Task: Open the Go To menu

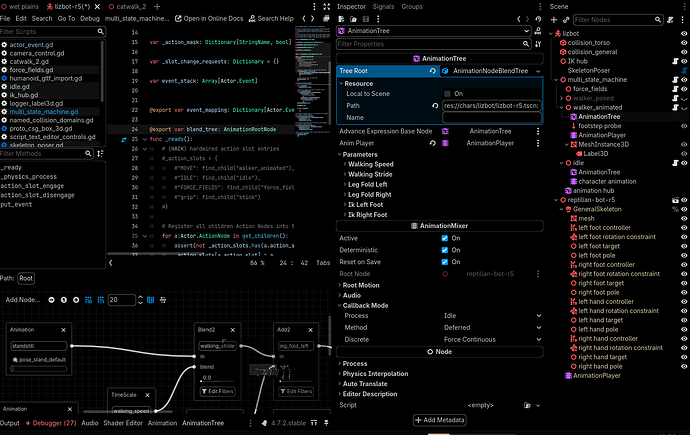Action: coord(66,18)
